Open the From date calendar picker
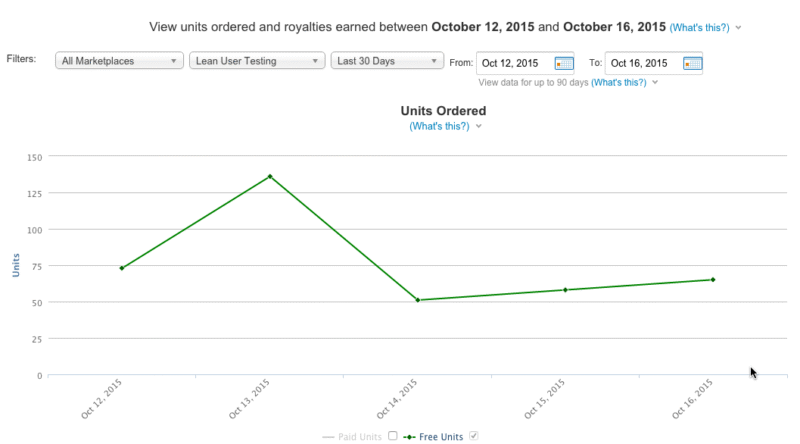This screenshot has width=800, height=444. 564,63
